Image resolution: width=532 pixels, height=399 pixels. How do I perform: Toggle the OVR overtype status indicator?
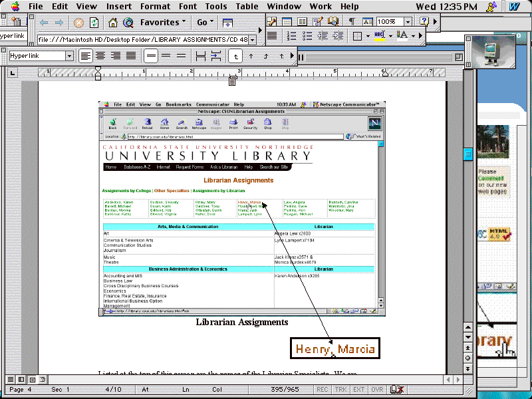(x=377, y=390)
